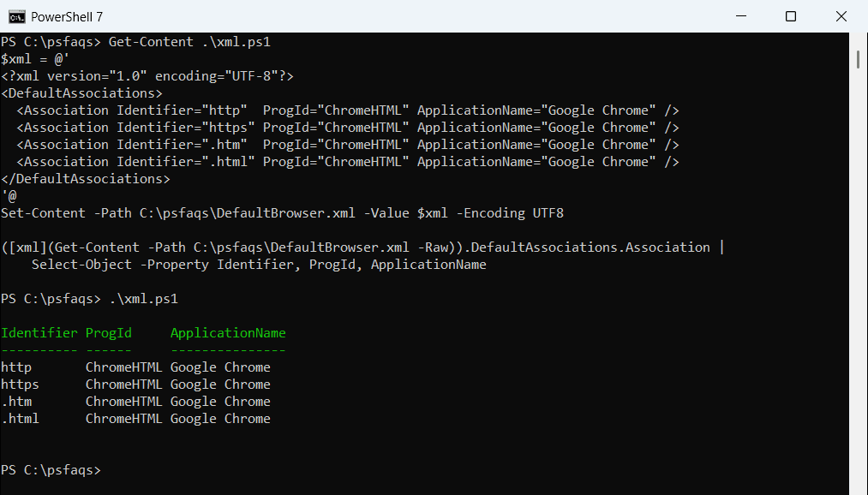The image size is (868, 495).
Task: Click 'Google Chrome' in the https output row
Action: (220, 385)
